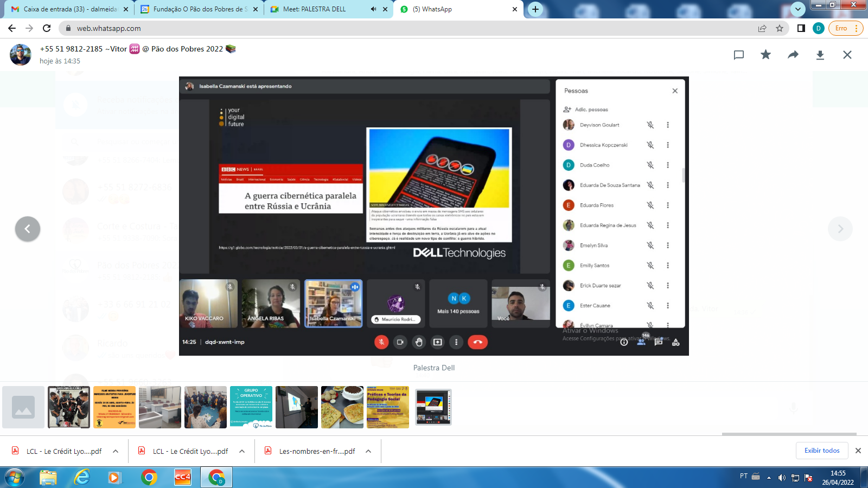Download the viewed image
Image resolution: width=868 pixels, height=488 pixels.
coord(820,55)
